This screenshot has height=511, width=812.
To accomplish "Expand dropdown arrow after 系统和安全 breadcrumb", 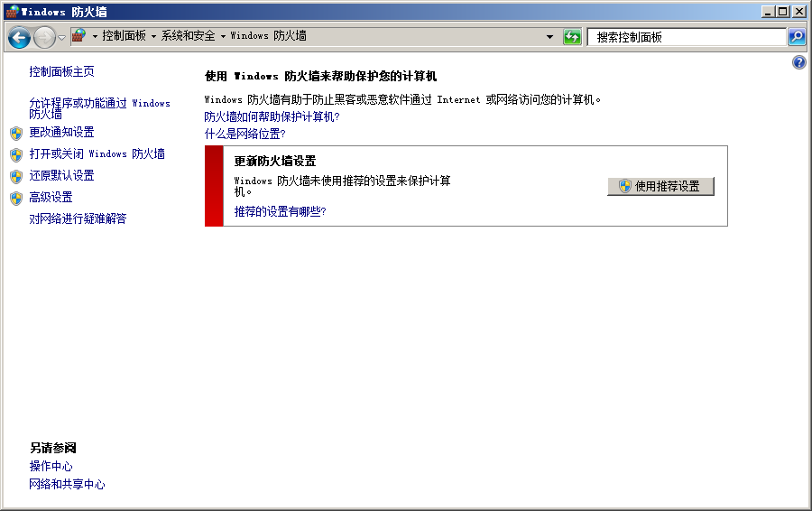I will pyautogui.click(x=223, y=36).
